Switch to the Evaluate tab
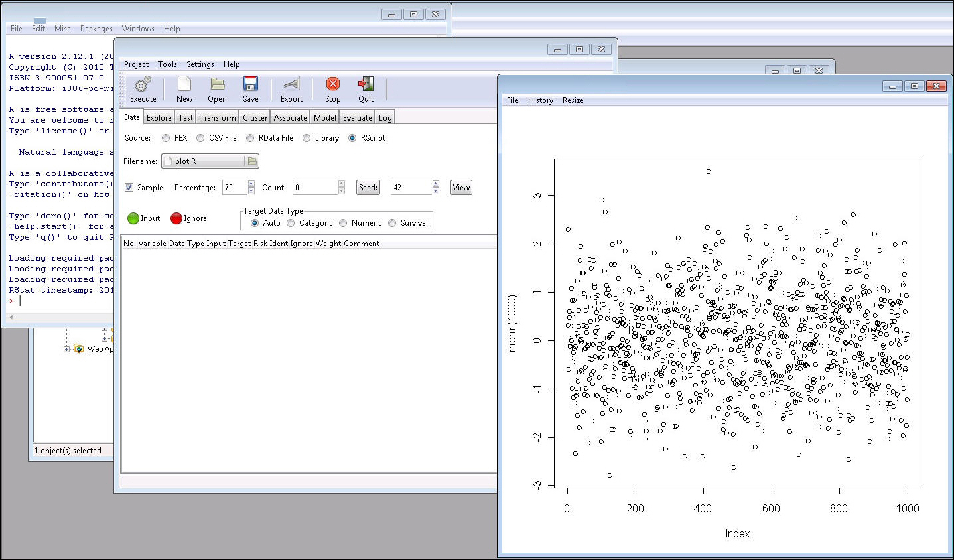 [x=358, y=118]
